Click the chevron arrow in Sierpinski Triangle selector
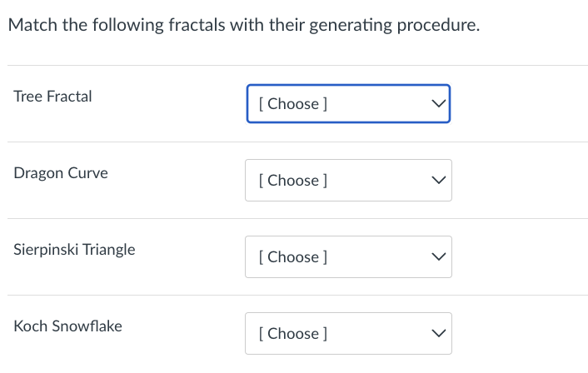 pyautogui.click(x=437, y=257)
